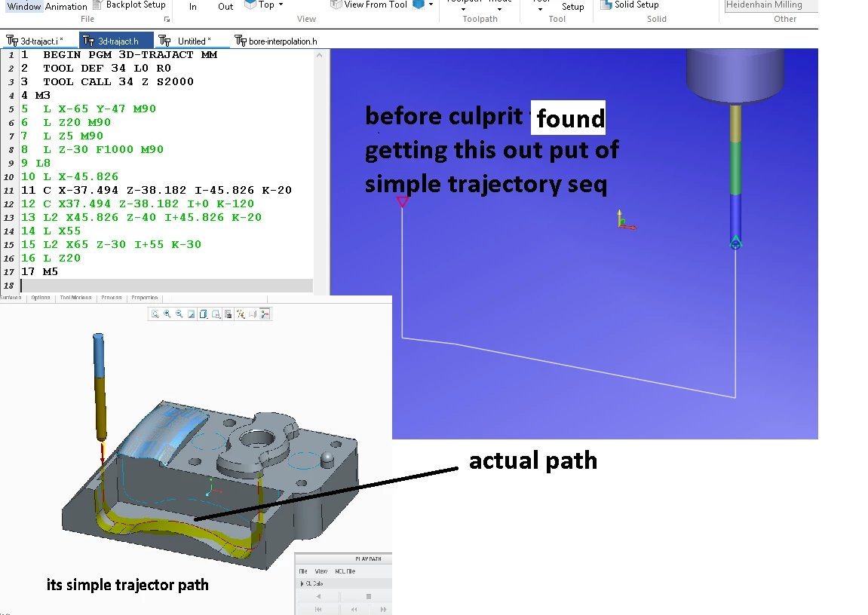
Task: Open Backplot Setup
Action: [130, 5]
